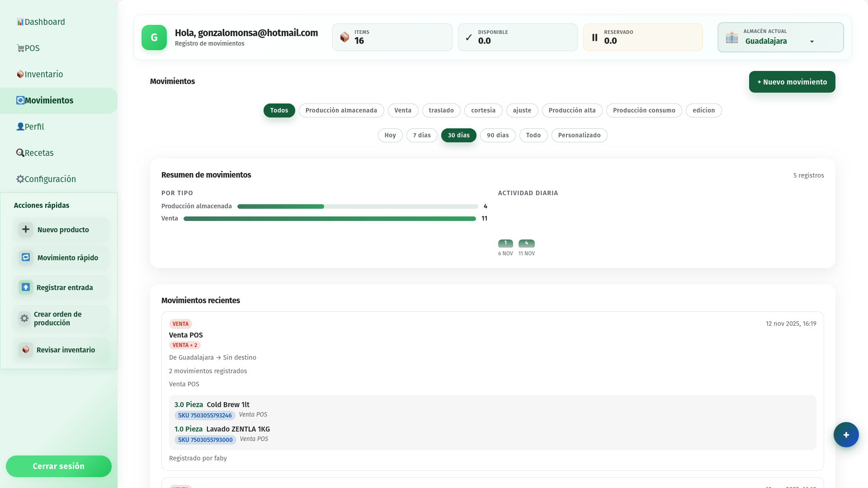
Task: Click the Almacén actual dropdown arrow
Action: pyautogui.click(x=811, y=42)
